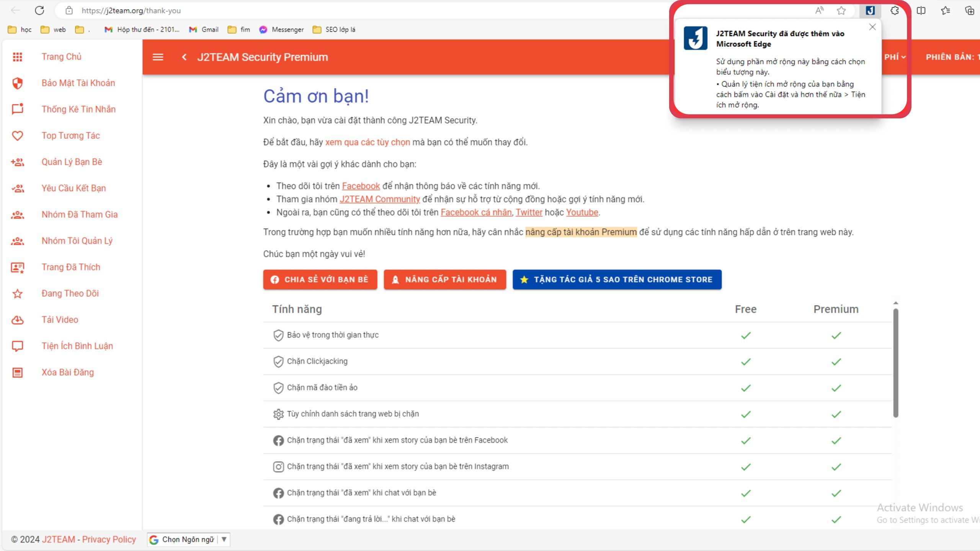Screen dimensions: 980x551
Task: Open the fim bookmarks folder
Action: (239, 29)
